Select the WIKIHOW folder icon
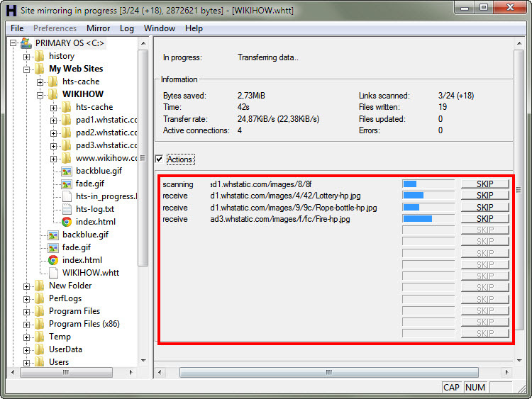The image size is (532, 399). (53, 94)
